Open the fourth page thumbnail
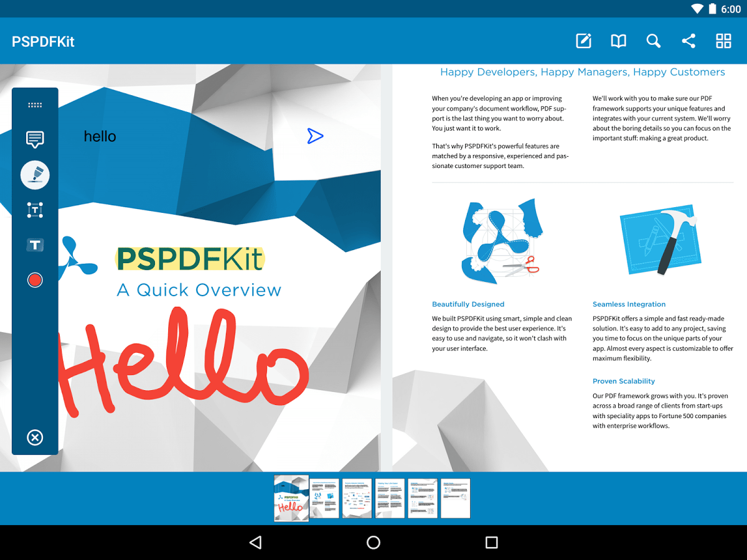Viewport: 747px width, 560px height. (390, 498)
